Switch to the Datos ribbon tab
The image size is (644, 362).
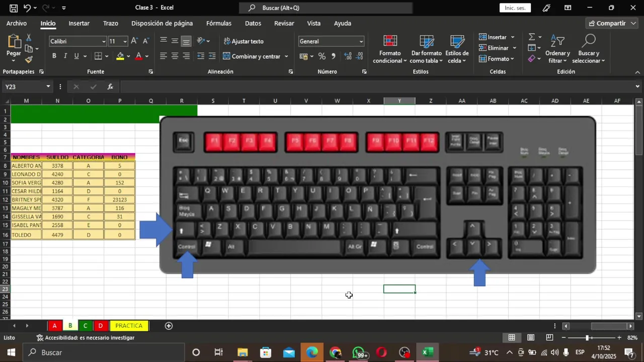coord(253,23)
